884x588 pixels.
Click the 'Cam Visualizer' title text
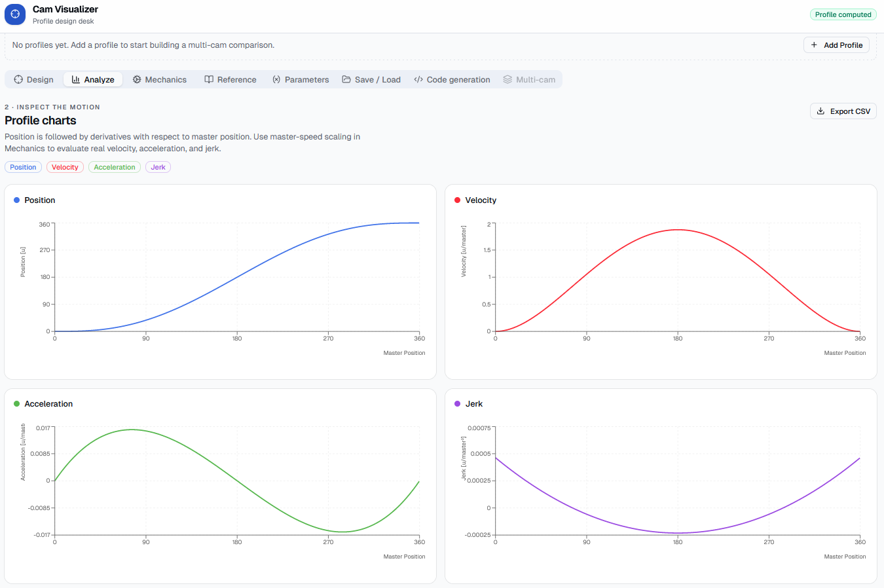point(65,9)
